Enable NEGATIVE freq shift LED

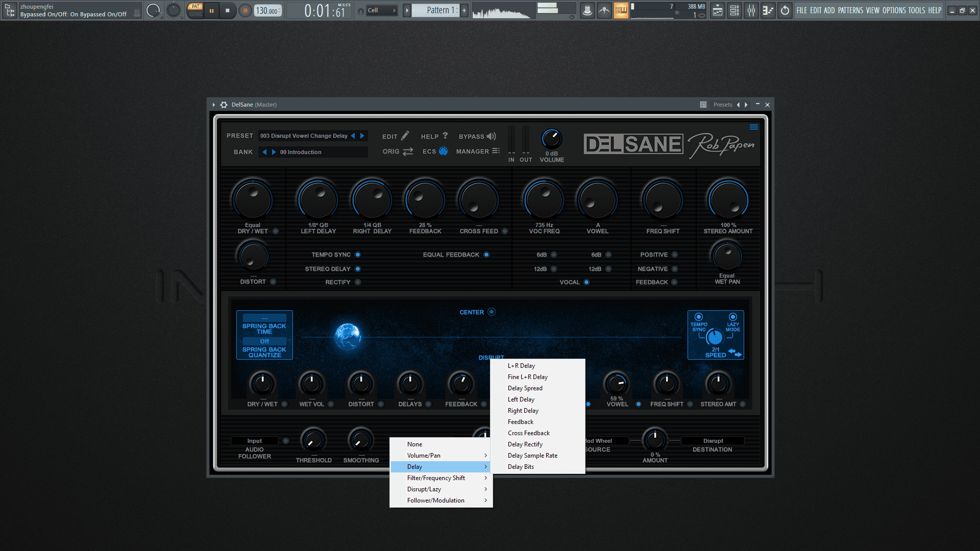[675, 269]
